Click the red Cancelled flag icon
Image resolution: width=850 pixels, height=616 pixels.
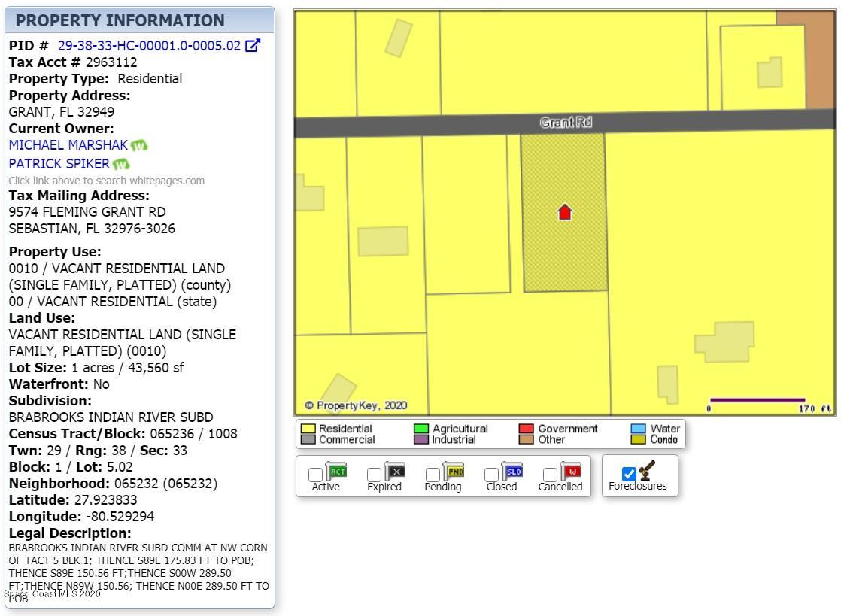(572, 472)
